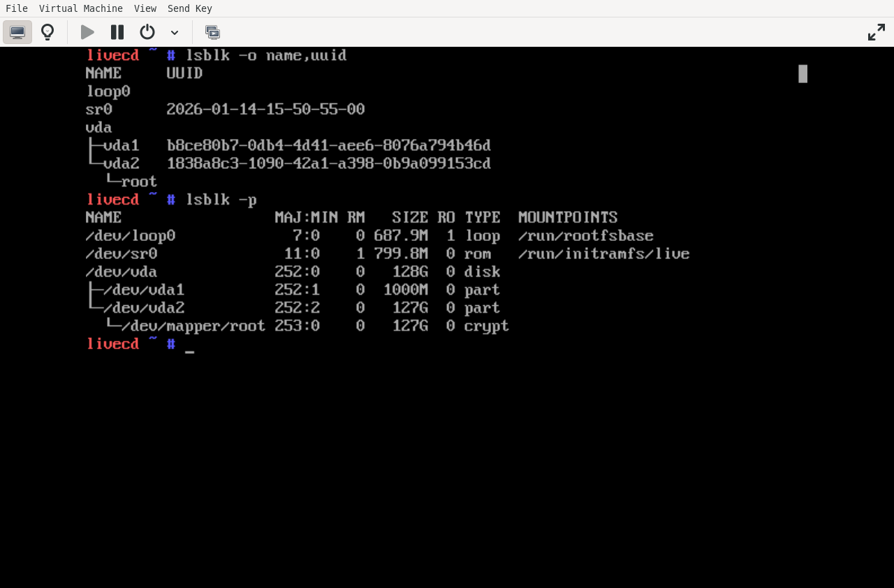Click the /run/rootfsbase mountpoint text
The image size is (894, 588).
586,236
